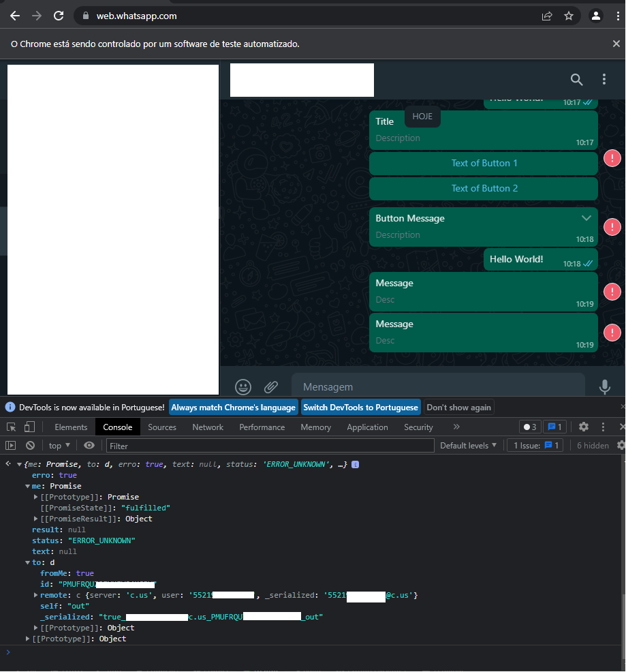Click Text of Button 2
Screen dimensions: 626x672
click(484, 189)
